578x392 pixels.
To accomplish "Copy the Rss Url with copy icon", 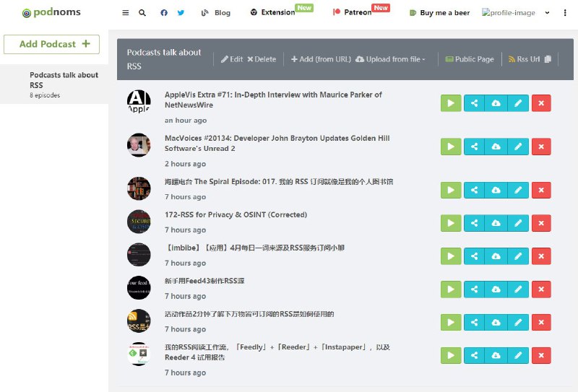I will click(548, 59).
